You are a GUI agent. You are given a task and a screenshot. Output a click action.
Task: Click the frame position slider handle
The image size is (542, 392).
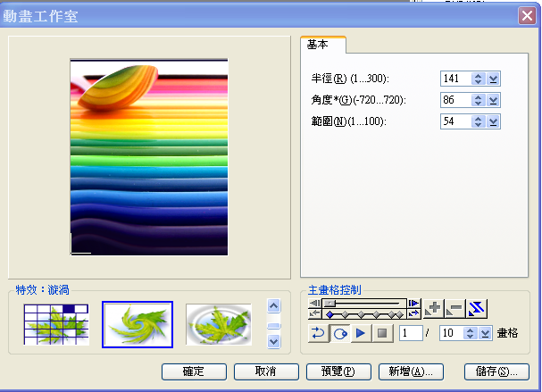[330, 304]
